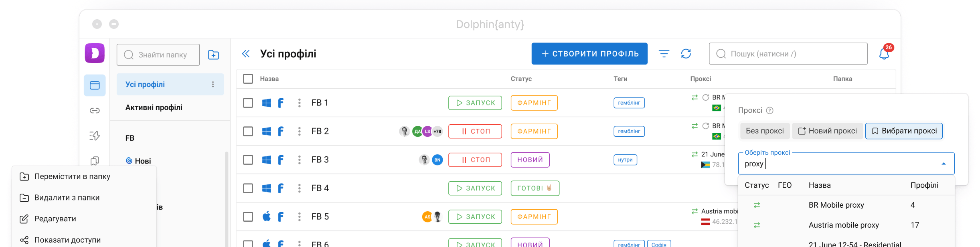This screenshot has width=980, height=247.
Task: Open the ФАРМІНГ status dropdown of FB 2
Action: click(x=534, y=131)
